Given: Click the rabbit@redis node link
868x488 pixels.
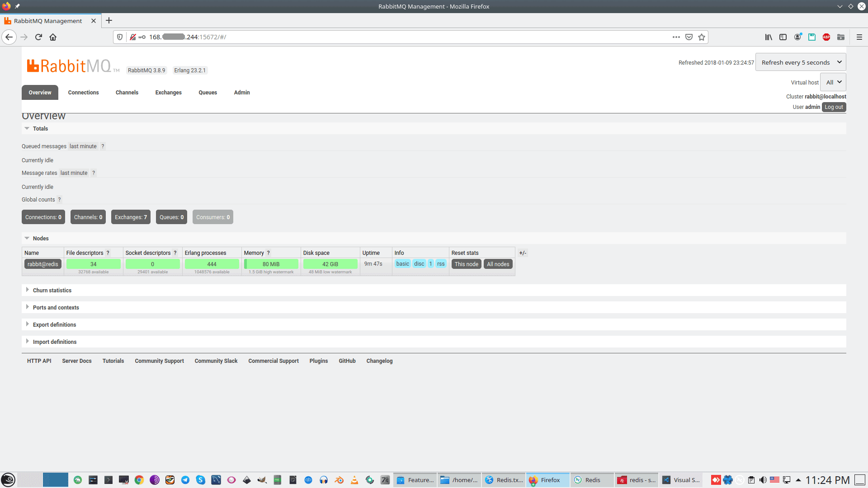Looking at the screenshot, I should [x=42, y=264].
